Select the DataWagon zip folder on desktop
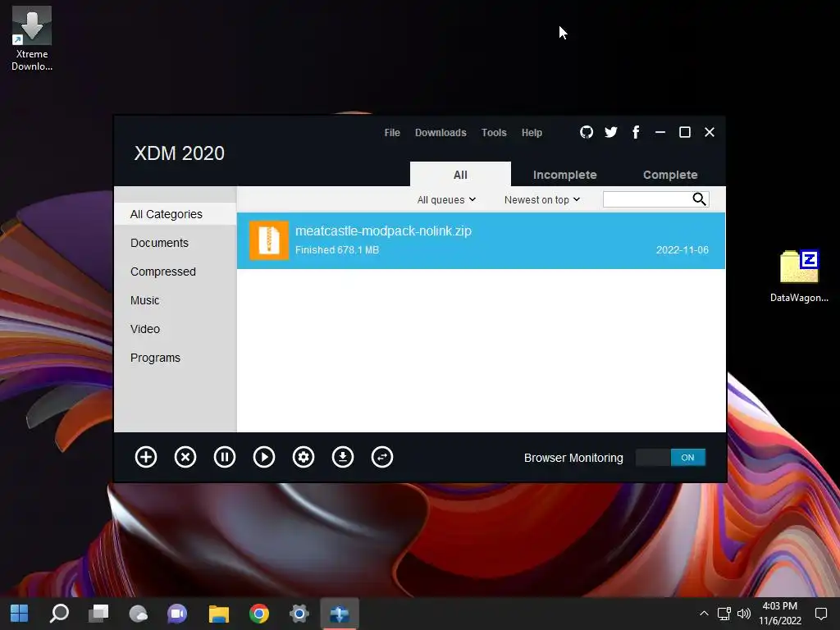Image resolution: width=840 pixels, height=630 pixels. tap(799, 276)
